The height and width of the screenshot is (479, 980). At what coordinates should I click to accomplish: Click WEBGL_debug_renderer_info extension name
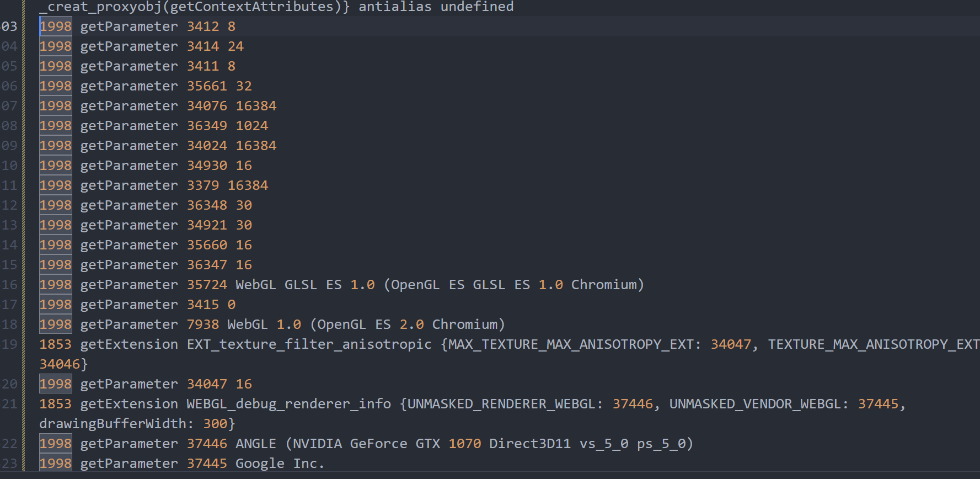pyautogui.click(x=288, y=404)
